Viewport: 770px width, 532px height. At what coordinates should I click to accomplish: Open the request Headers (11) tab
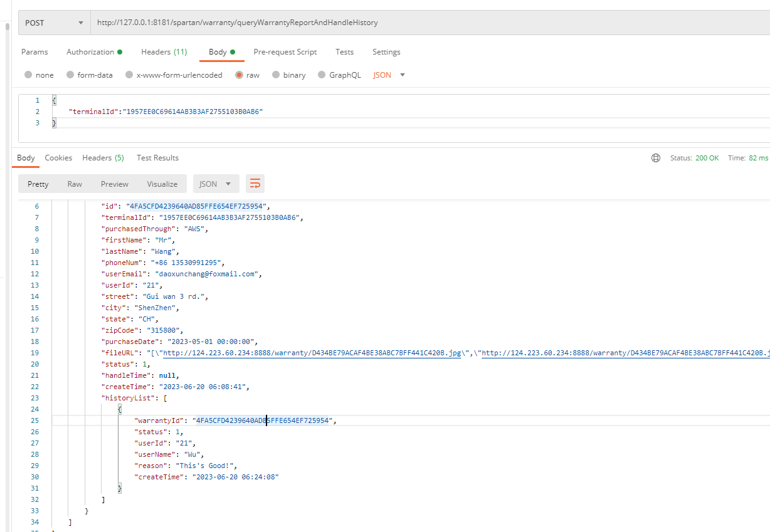(x=164, y=52)
